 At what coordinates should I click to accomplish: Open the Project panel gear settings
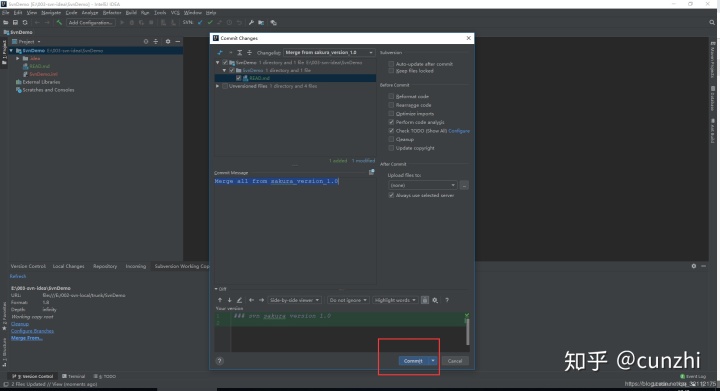coord(168,41)
